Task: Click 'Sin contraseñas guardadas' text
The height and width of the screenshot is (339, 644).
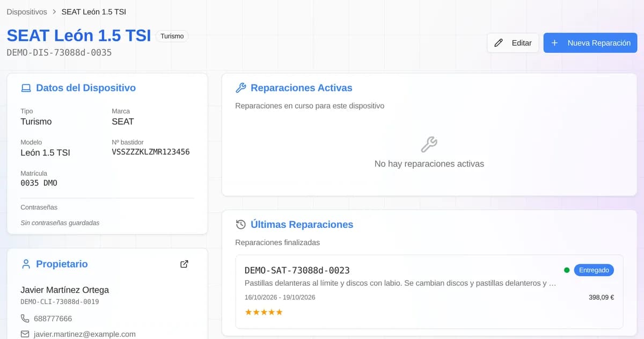Action: (60, 222)
